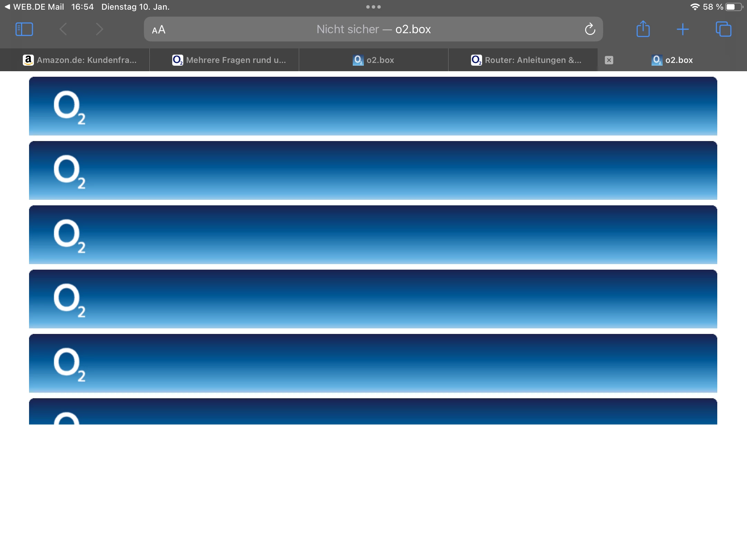Tap the battery status indicator
The image size is (747, 560).
[x=734, y=7]
